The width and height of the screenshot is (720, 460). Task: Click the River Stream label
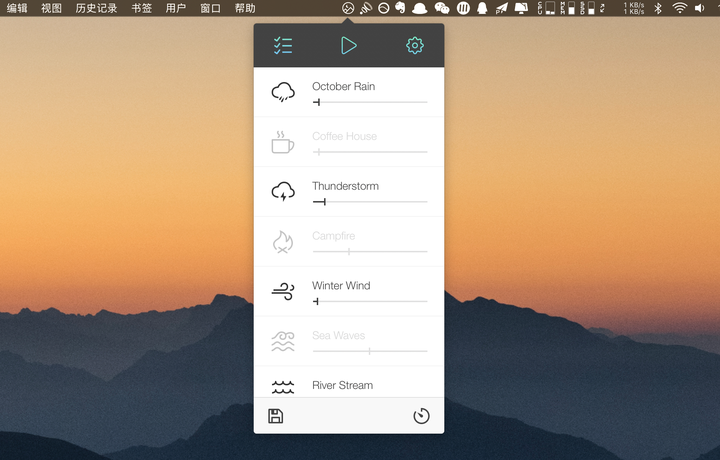[x=343, y=385]
